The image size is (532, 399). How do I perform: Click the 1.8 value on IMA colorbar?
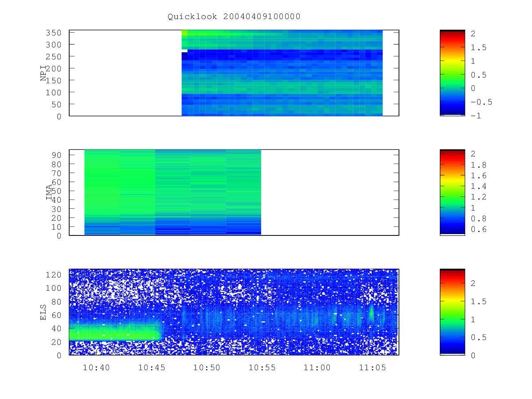pyautogui.click(x=479, y=164)
